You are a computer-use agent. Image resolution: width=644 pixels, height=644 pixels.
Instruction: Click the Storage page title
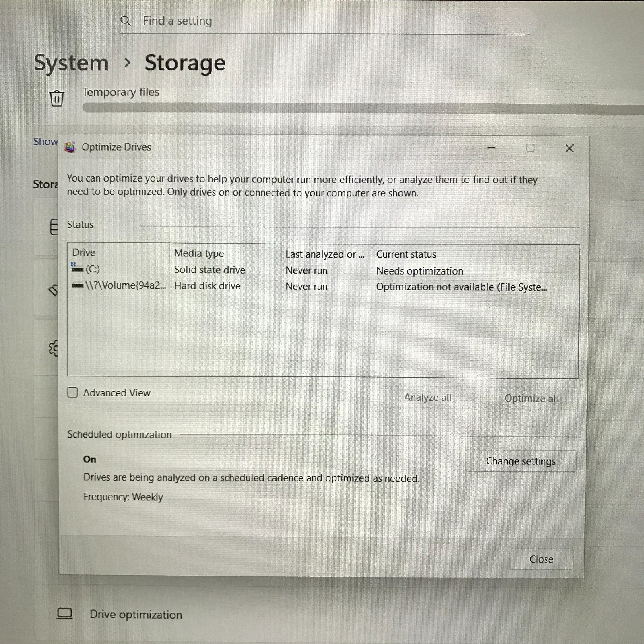point(185,63)
